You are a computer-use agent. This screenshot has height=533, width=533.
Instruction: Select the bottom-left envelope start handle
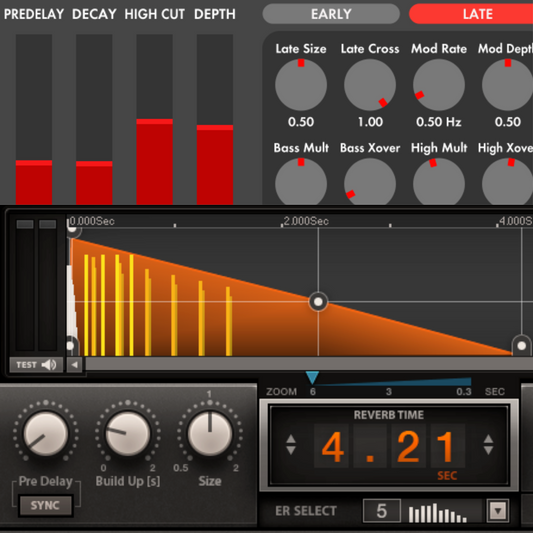pyautogui.click(x=71, y=346)
